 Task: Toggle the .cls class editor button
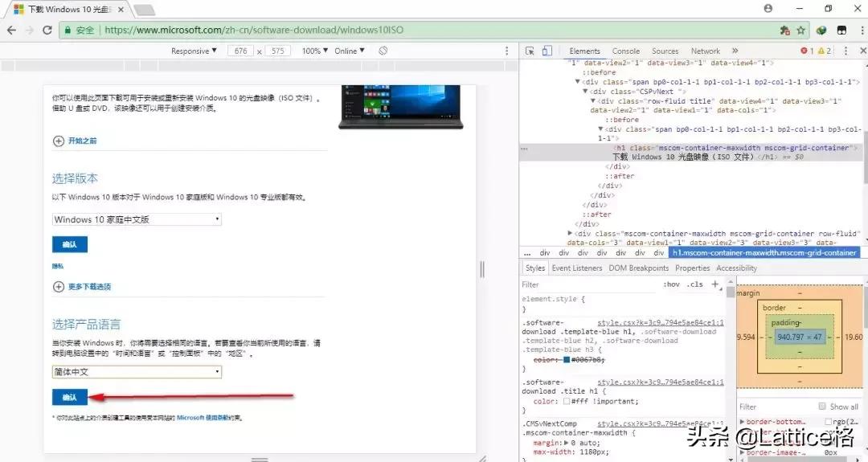point(694,284)
